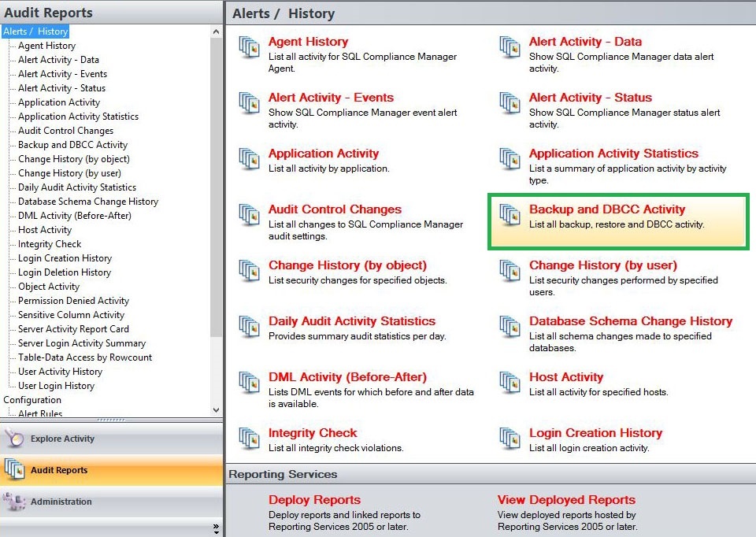The width and height of the screenshot is (756, 537).
Task: Select Server Login Activity Summary in tree
Action: pos(82,343)
